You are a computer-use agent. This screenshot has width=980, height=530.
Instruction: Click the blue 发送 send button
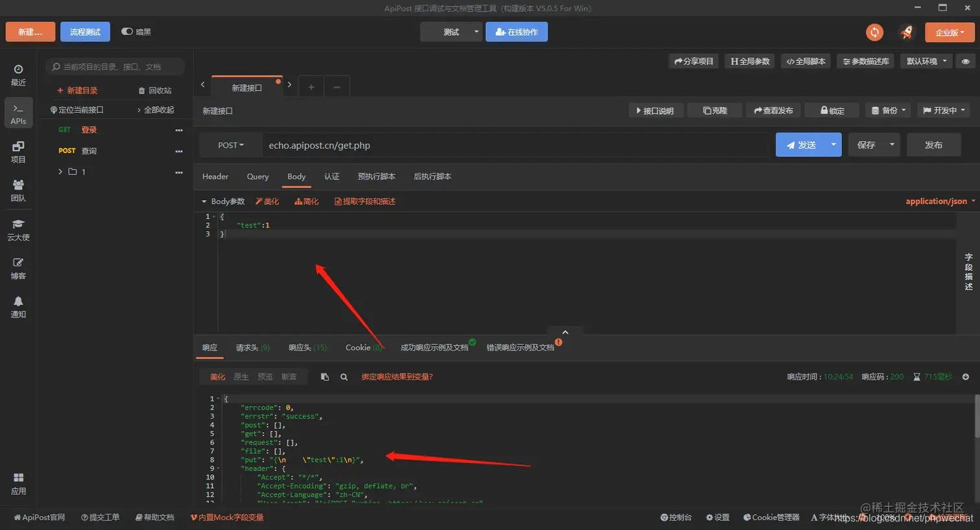[x=800, y=145]
